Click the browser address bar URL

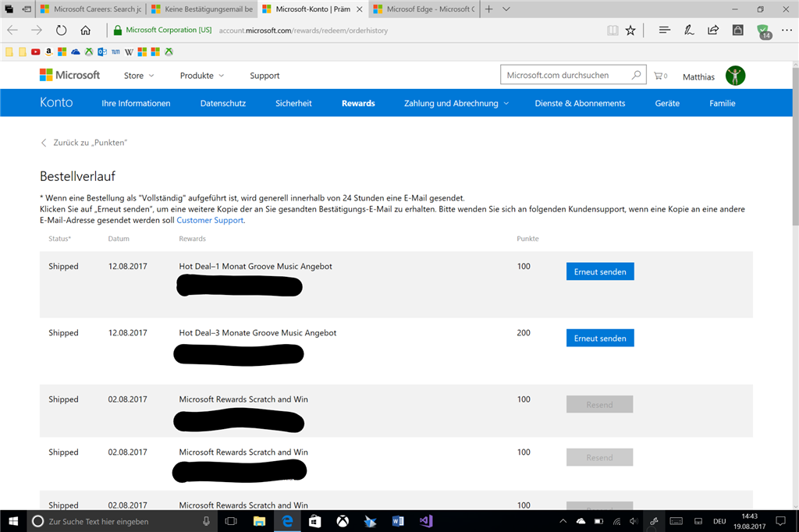[x=304, y=30]
